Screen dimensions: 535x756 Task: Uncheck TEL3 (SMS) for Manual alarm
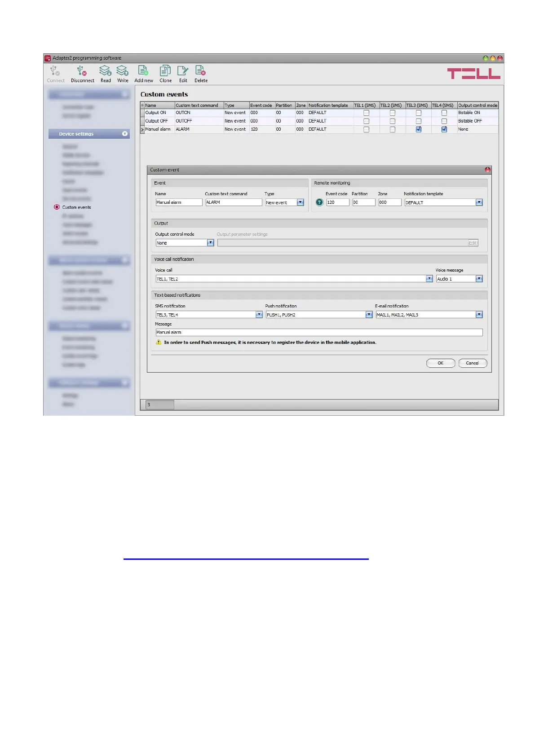[419, 129]
